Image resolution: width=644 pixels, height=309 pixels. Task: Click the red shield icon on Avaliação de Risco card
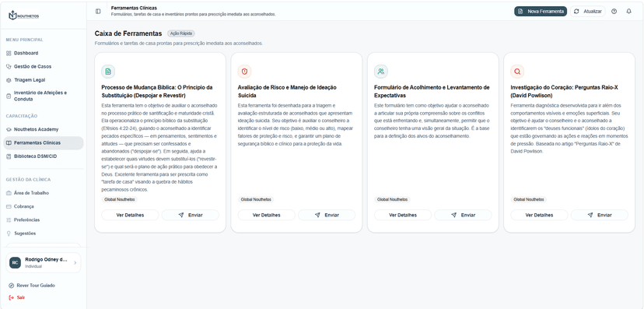click(x=244, y=72)
